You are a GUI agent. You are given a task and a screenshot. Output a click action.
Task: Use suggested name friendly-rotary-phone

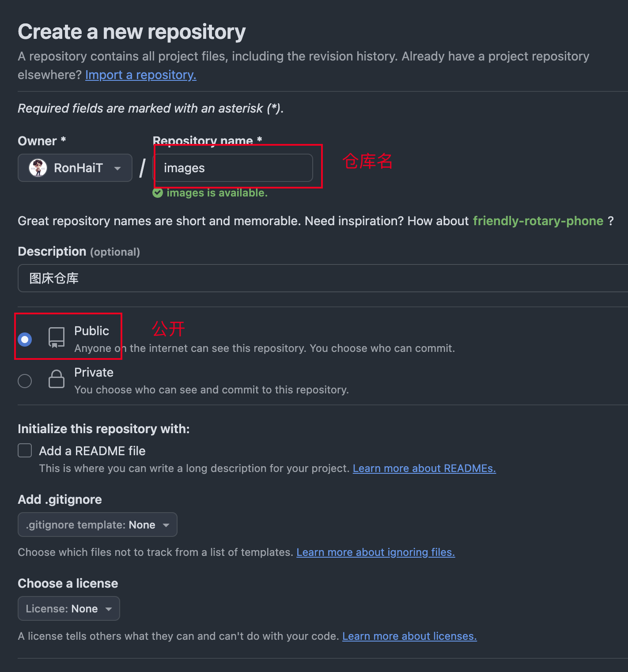[x=538, y=221]
